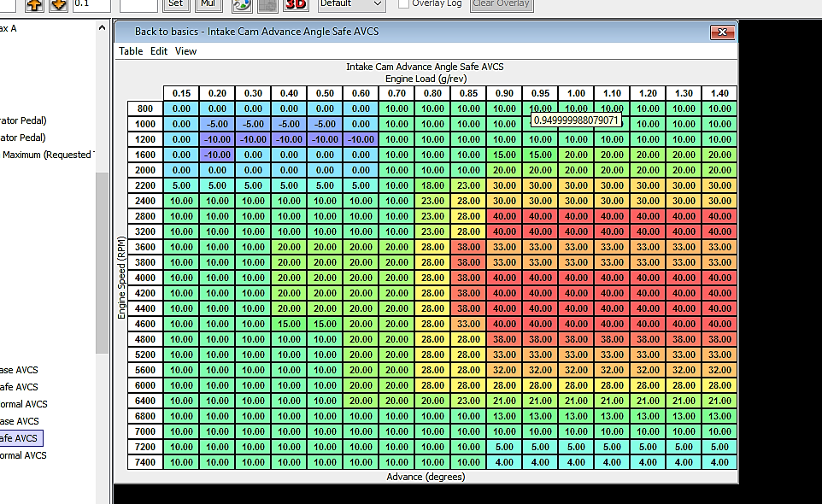Click the sidebar scrollbar up arrow

[x=103, y=26]
